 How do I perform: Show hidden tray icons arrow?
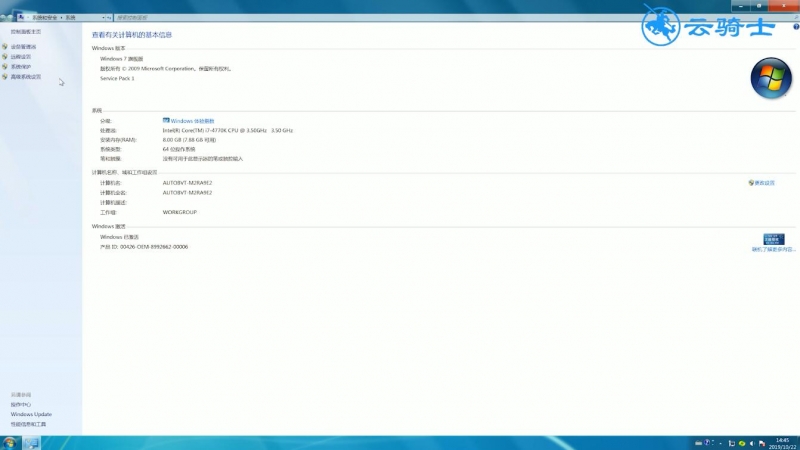[x=720, y=443]
